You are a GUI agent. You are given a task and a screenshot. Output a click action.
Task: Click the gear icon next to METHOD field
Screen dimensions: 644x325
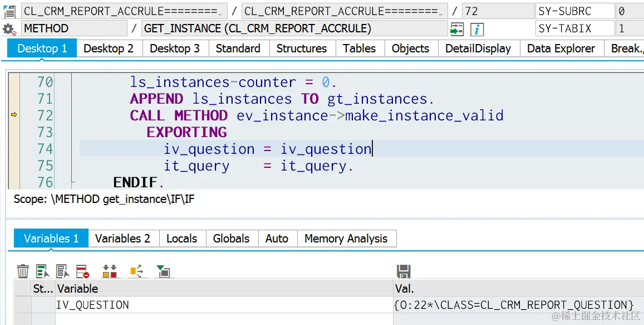(9, 29)
